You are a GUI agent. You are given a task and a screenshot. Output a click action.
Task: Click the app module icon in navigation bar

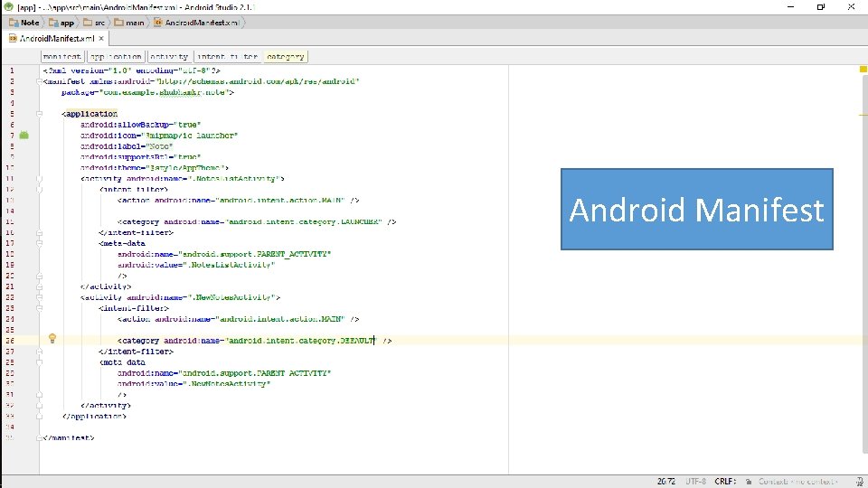click(x=53, y=23)
